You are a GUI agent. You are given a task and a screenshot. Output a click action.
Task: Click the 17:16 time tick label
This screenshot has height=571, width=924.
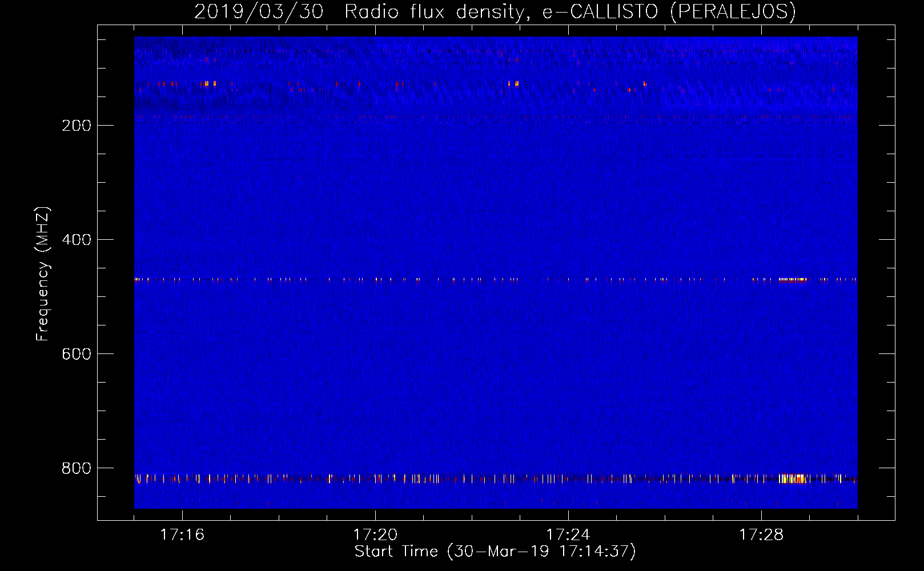pyautogui.click(x=182, y=534)
